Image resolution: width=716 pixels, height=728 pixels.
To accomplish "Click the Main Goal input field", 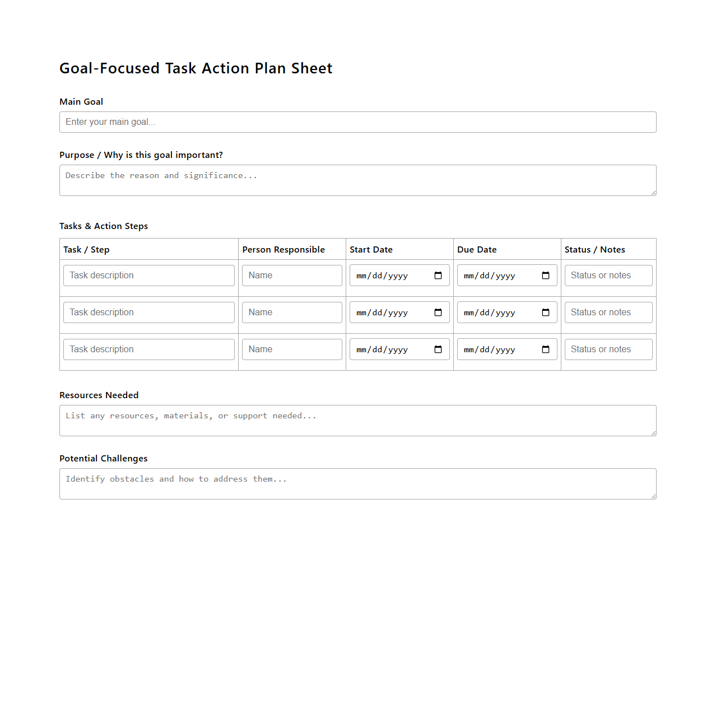I will click(x=357, y=122).
